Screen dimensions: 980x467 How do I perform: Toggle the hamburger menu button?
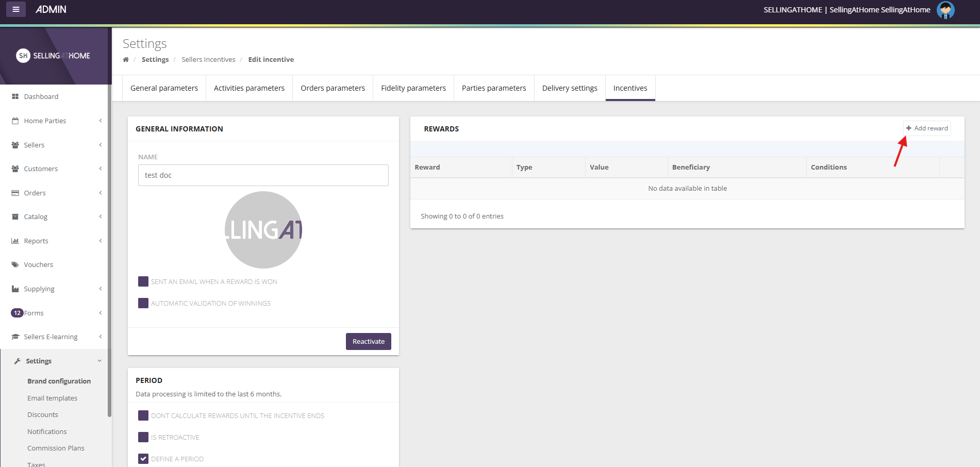coord(16,9)
